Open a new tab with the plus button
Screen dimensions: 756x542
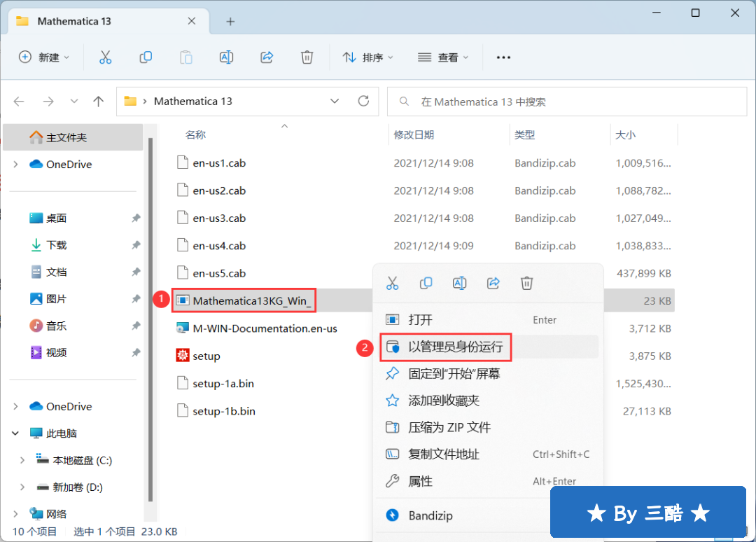coord(230,21)
